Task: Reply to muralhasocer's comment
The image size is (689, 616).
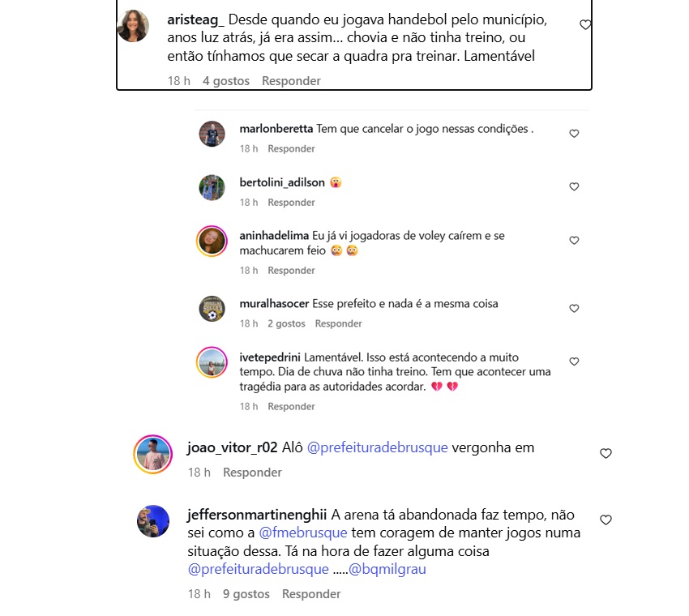Action: point(338,324)
